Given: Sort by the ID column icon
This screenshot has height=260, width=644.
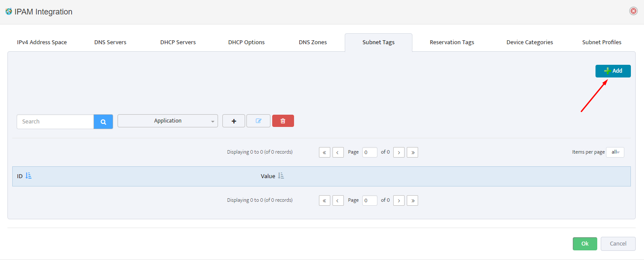Looking at the screenshot, I should (28, 176).
